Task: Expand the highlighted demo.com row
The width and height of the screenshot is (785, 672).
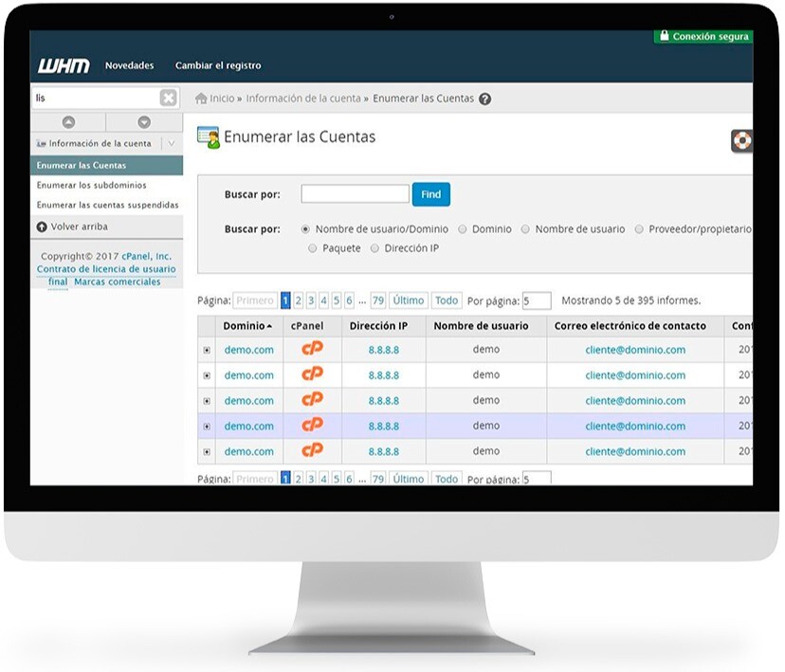Action: coord(207,426)
